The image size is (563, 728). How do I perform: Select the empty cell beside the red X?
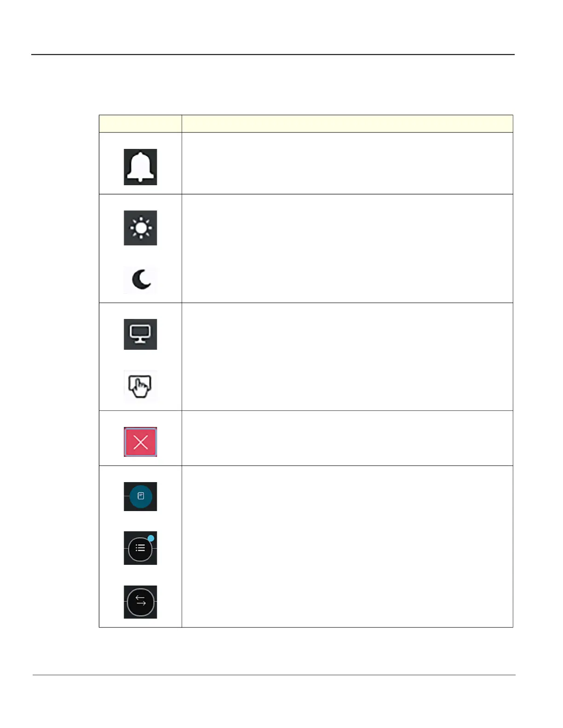347,438
